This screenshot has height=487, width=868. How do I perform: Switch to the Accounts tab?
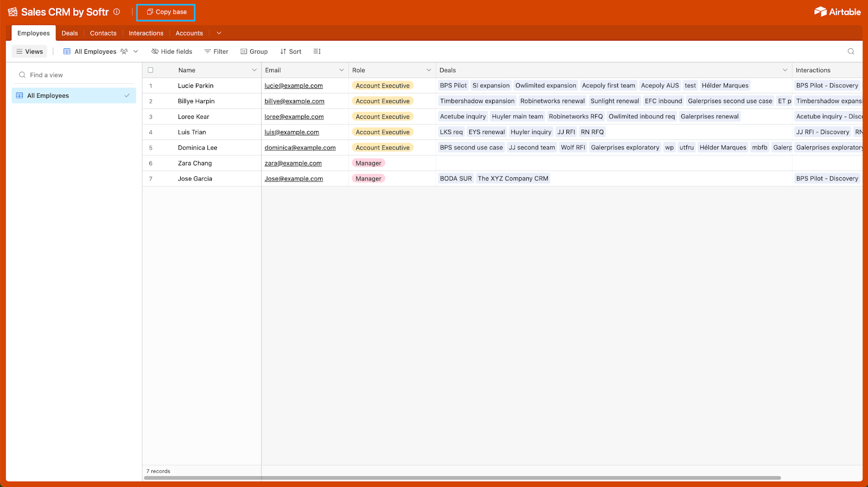click(x=189, y=33)
